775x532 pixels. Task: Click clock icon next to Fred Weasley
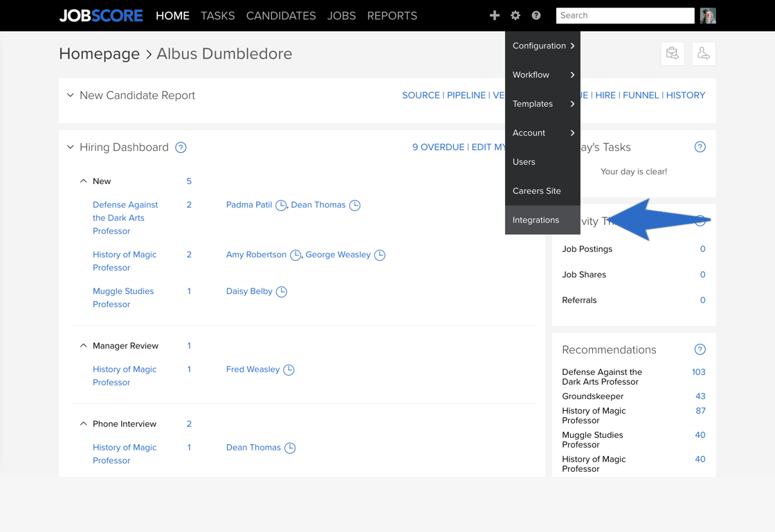tap(289, 370)
